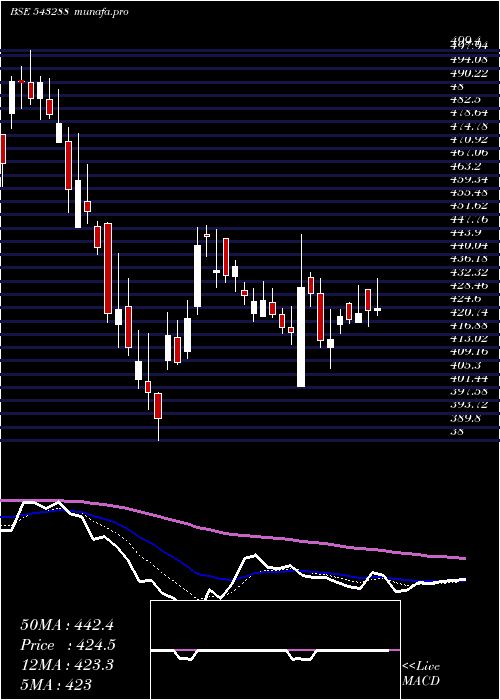Click the 432.32 price label

click(469, 272)
